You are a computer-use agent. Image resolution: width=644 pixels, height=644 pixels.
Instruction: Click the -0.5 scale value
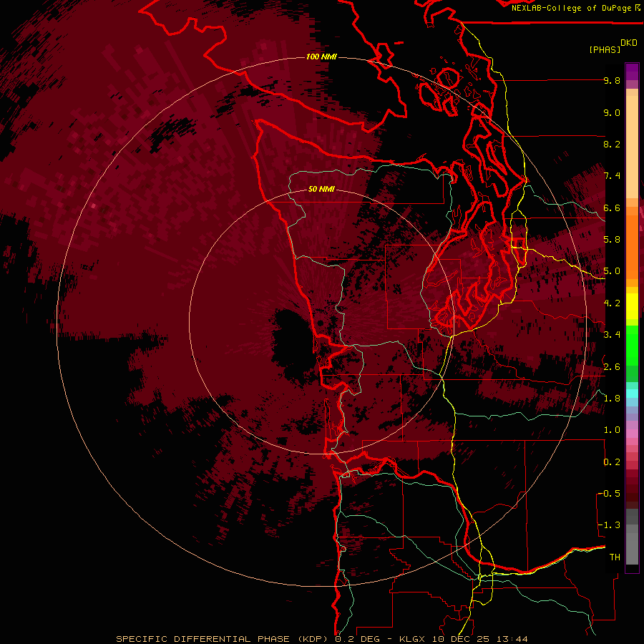click(609, 494)
